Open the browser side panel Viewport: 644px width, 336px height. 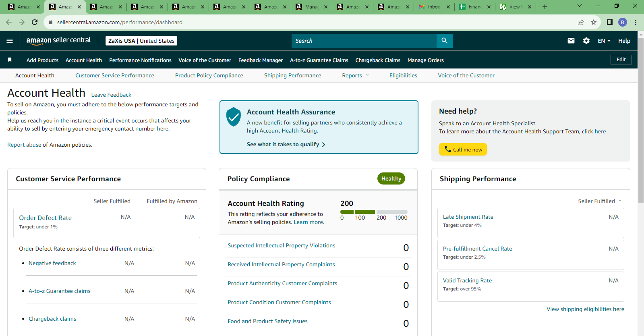point(610,22)
